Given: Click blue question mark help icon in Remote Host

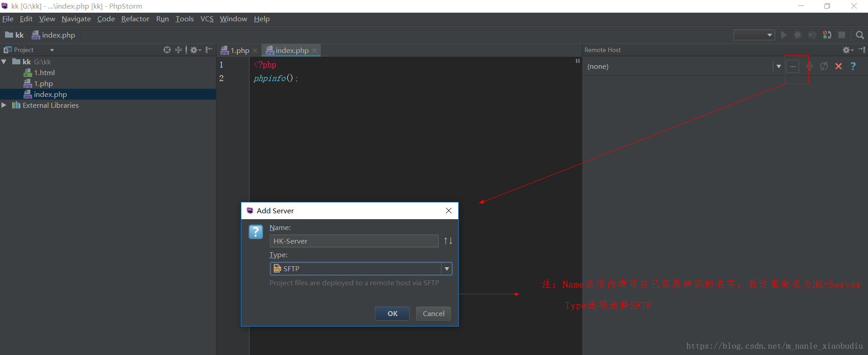Looking at the screenshot, I should click(x=853, y=67).
